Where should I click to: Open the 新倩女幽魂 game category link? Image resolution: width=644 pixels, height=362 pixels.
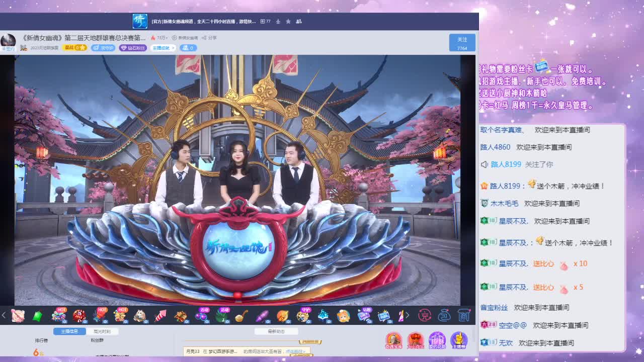185,38
